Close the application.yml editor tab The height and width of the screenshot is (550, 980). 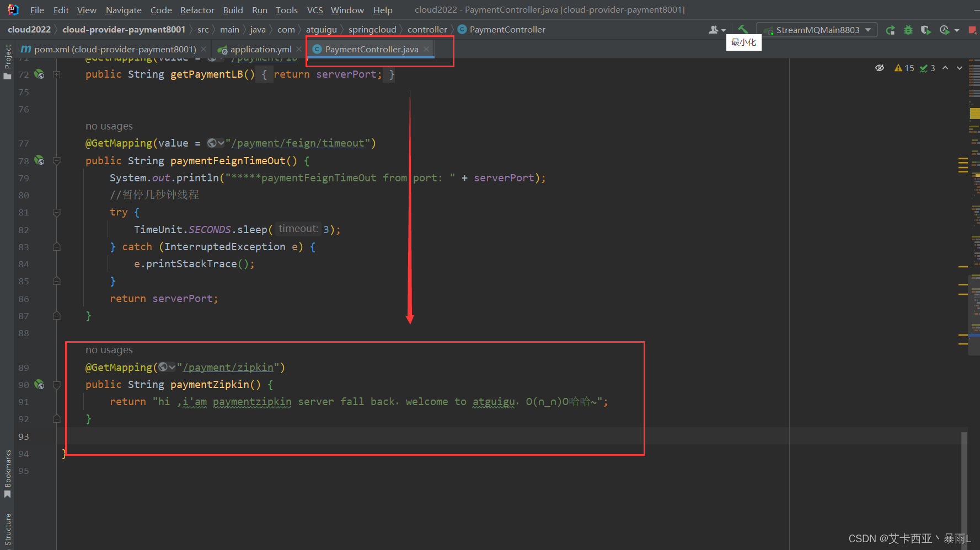[x=299, y=49]
